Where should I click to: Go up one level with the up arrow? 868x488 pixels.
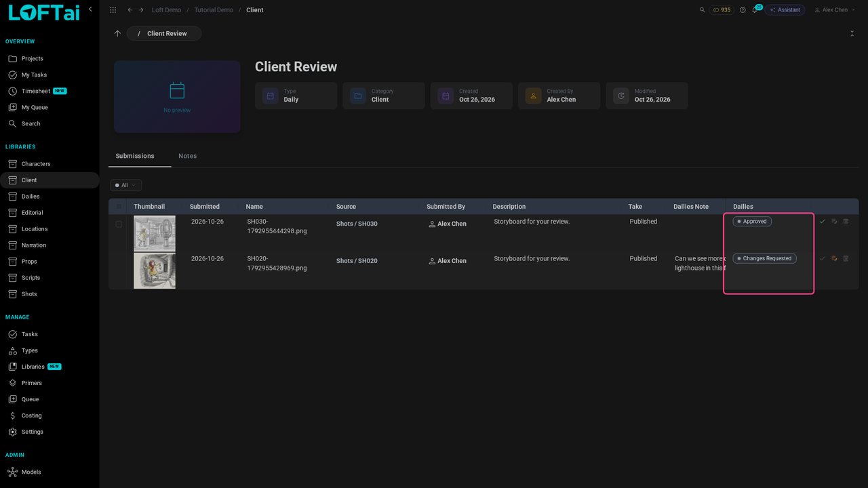pos(117,33)
